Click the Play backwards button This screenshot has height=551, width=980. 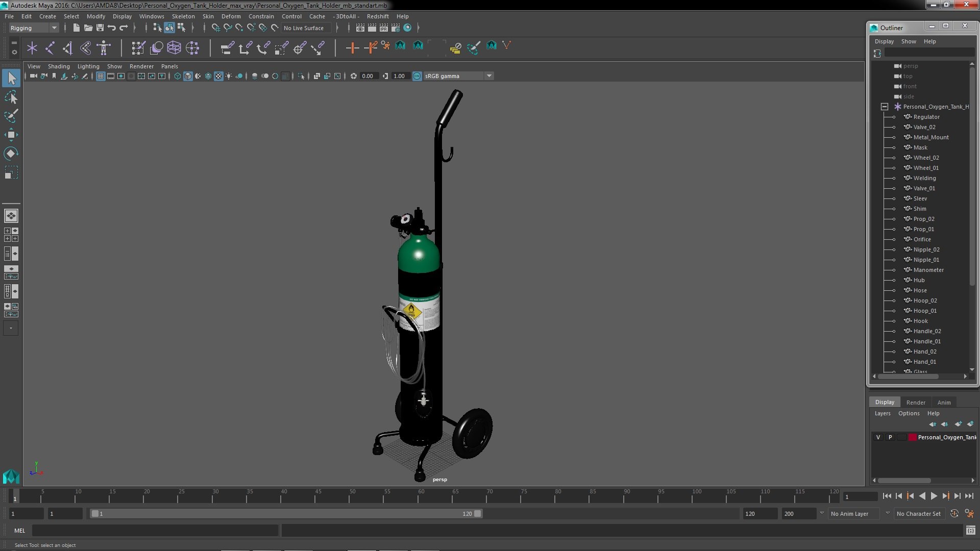[x=922, y=496]
